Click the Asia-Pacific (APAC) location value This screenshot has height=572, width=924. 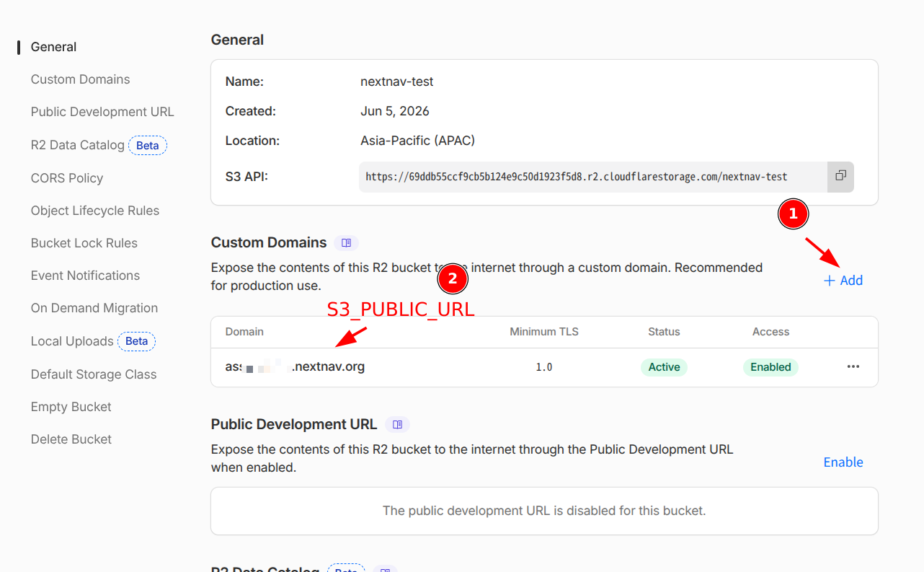pyautogui.click(x=418, y=141)
